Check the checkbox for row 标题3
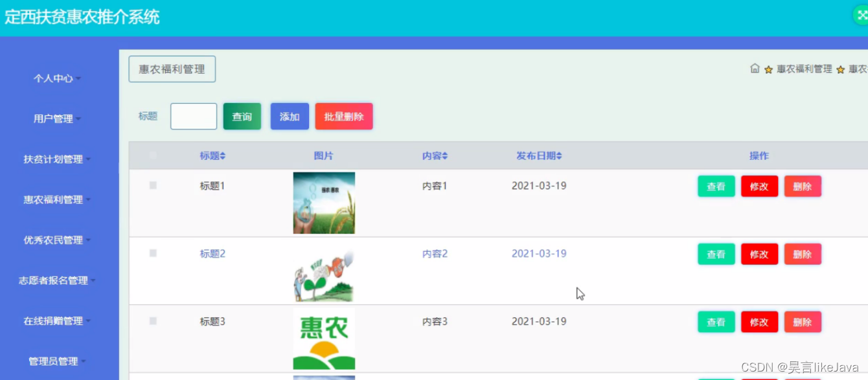Viewport: 868px width, 380px height. (153, 320)
